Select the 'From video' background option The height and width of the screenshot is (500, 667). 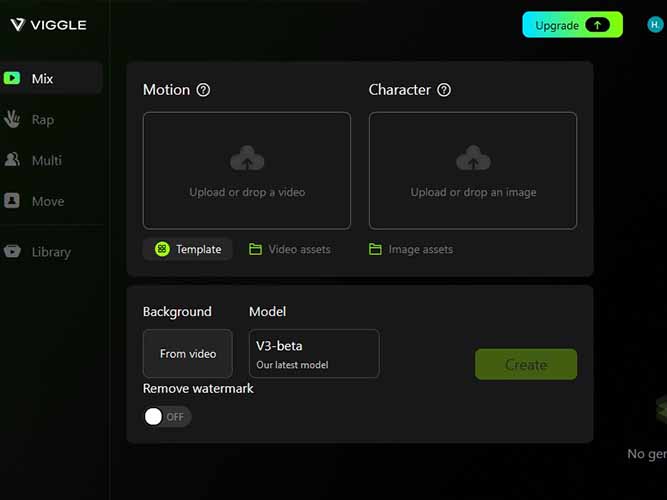(188, 354)
